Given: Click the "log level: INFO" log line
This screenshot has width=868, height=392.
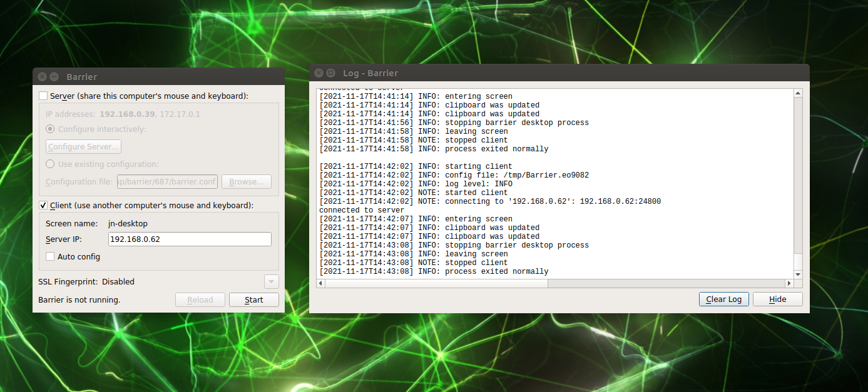Looking at the screenshot, I should [416, 184].
